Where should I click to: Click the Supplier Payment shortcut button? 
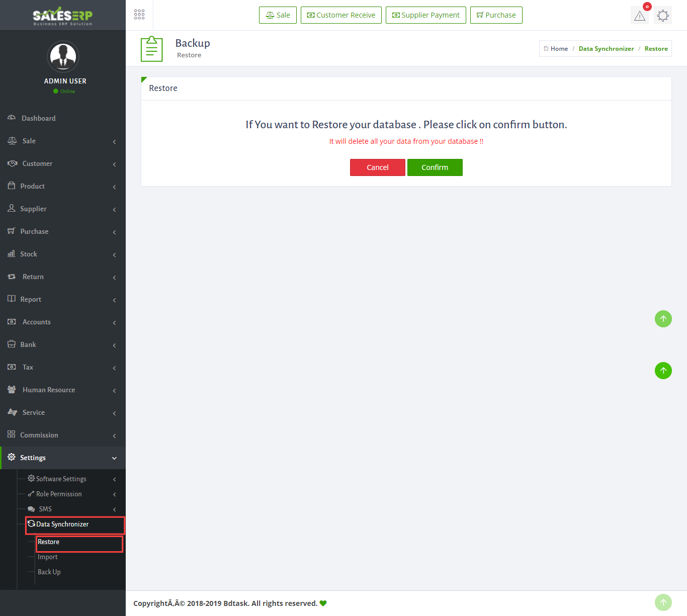[425, 15]
